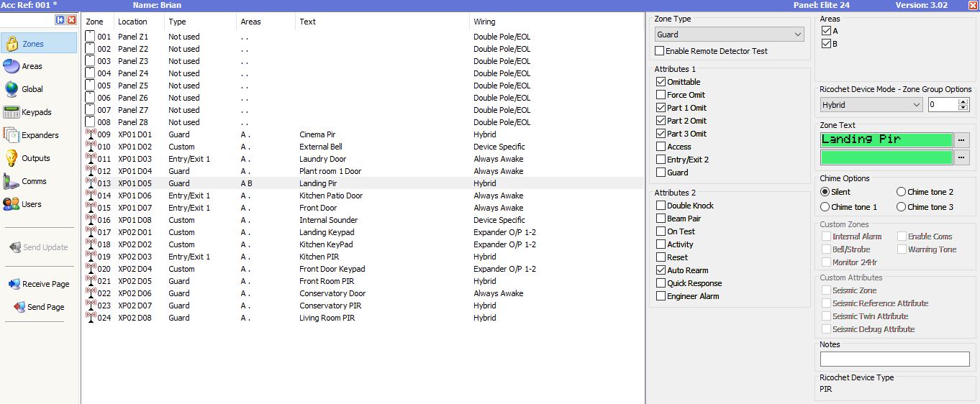Click the Notes text field

pos(894,359)
